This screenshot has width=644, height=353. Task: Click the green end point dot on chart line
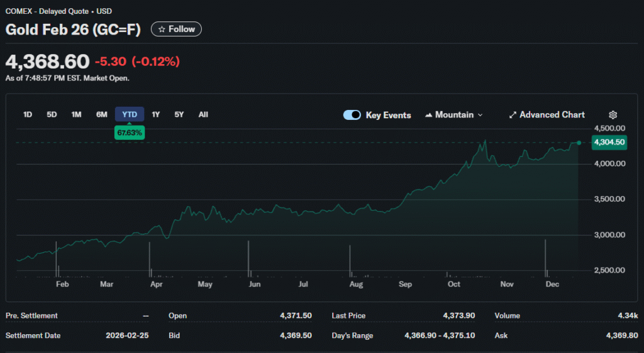579,143
